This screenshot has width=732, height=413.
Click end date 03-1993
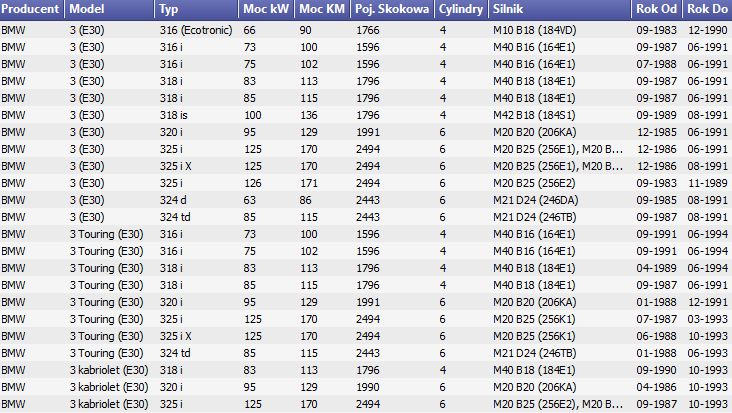(x=707, y=319)
